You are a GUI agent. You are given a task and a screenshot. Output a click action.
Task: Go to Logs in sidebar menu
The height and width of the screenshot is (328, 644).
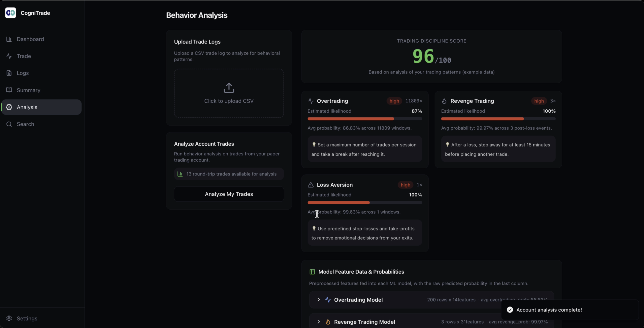(x=23, y=73)
